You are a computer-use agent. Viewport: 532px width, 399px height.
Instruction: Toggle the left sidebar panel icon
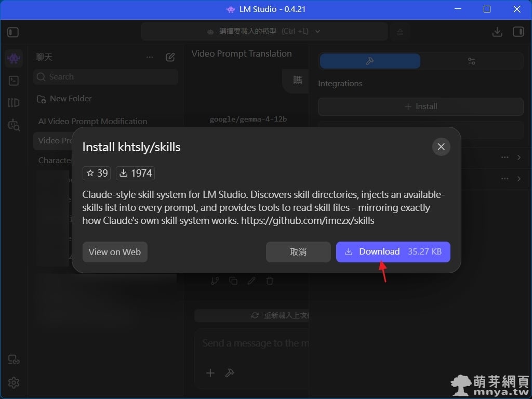pos(13,32)
